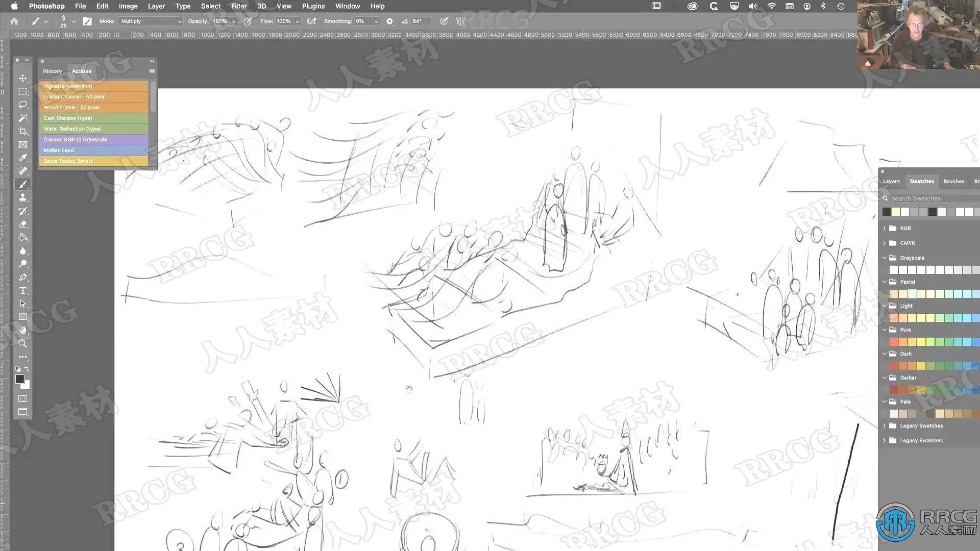Image resolution: width=980 pixels, height=551 pixels.
Task: Choose the Zoom tool in toolbar
Action: pos(22,343)
